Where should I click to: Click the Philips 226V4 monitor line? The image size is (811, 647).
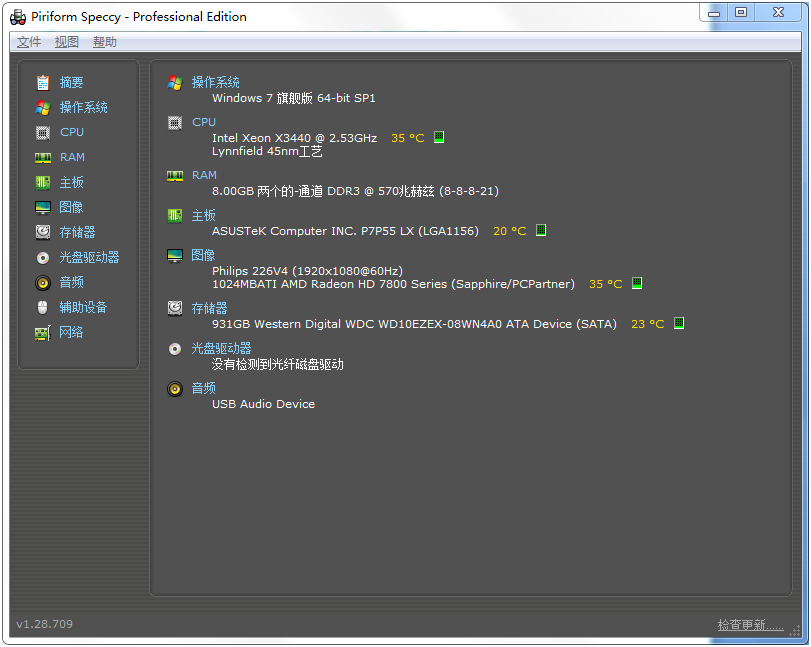pos(307,271)
